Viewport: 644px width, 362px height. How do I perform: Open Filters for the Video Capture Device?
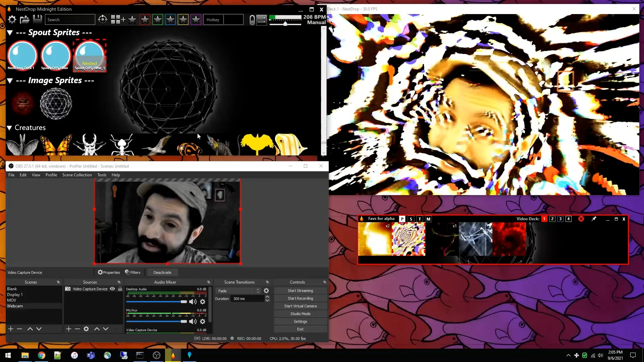133,272
